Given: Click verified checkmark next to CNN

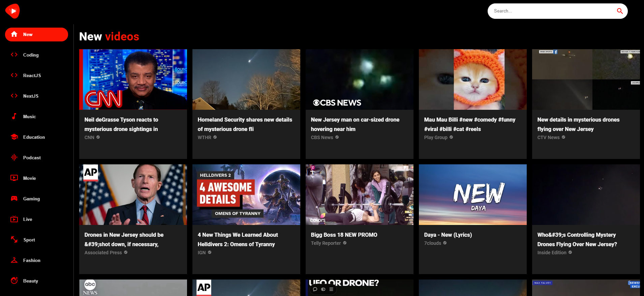Looking at the screenshot, I should [x=98, y=137].
